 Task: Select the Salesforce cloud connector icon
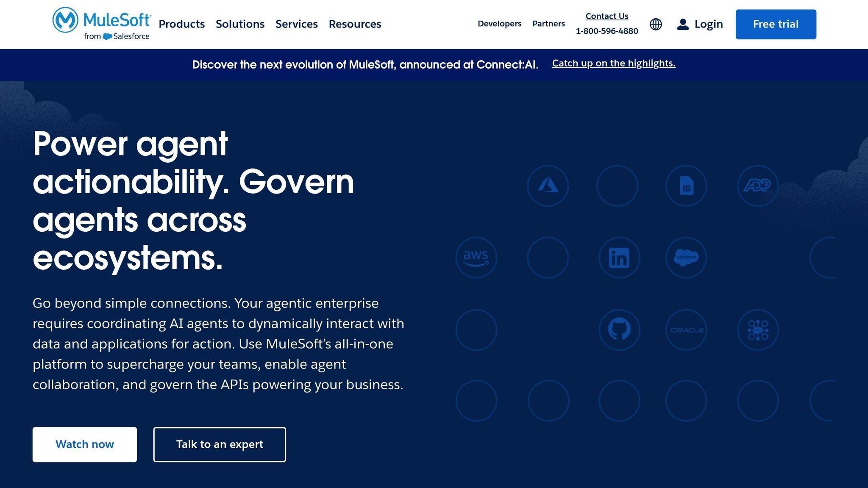click(x=686, y=258)
